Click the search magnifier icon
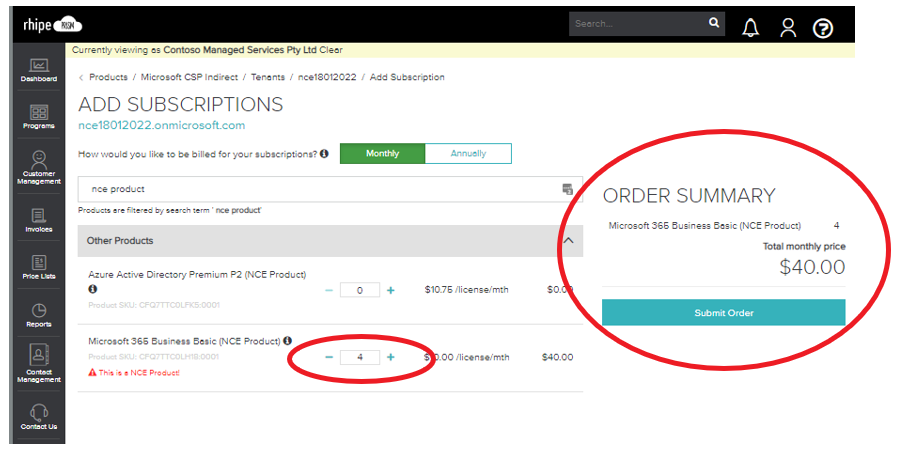The width and height of the screenshot is (907, 456). click(714, 23)
